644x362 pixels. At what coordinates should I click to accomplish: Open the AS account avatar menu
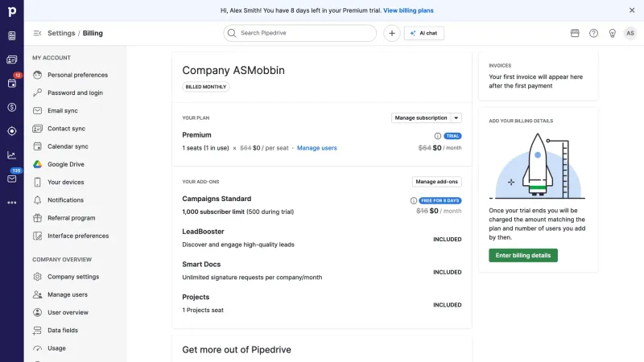[630, 33]
